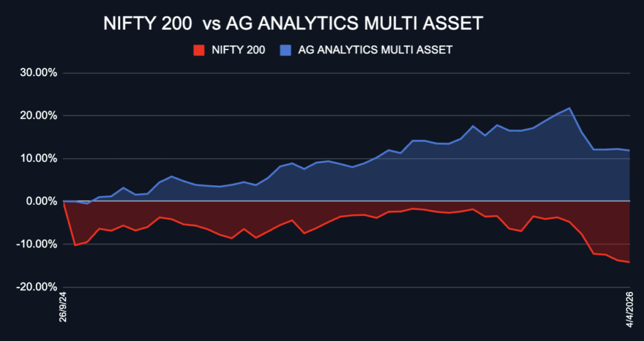Screen dimensions: 644x341
Task: Click the blue line's final end point
Action: (x=629, y=150)
